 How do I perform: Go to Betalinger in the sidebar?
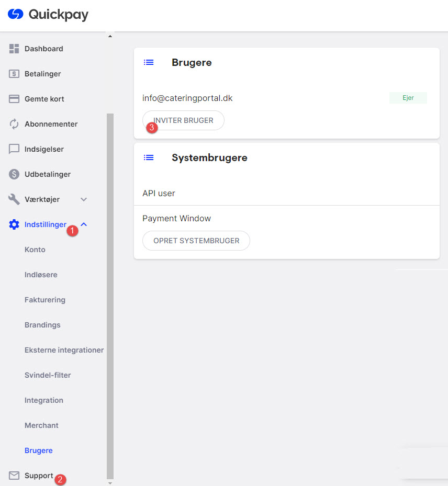[x=42, y=74]
